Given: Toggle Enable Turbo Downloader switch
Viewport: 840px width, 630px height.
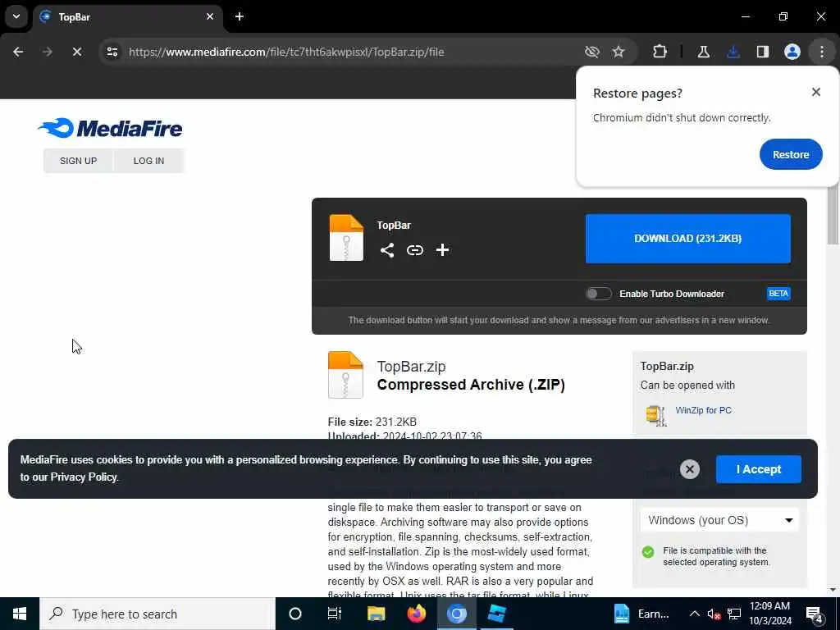Looking at the screenshot, I should (598, 294).
